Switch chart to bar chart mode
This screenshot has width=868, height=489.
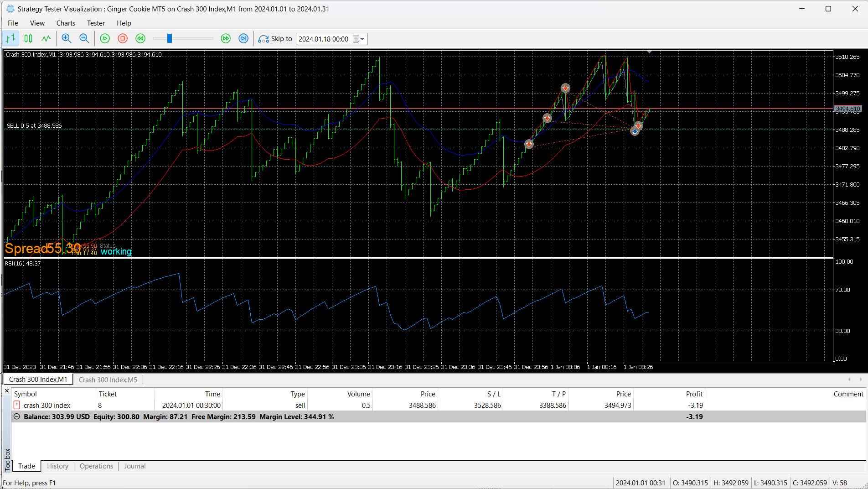tap(11, 39)
